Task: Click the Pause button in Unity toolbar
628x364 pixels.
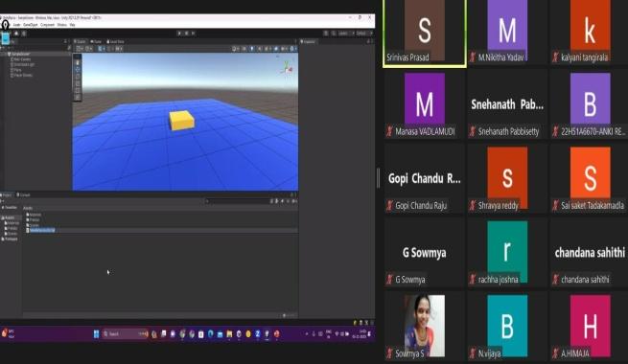Action: point(186,34)
